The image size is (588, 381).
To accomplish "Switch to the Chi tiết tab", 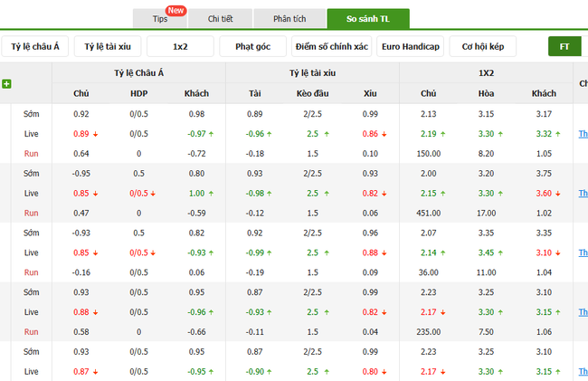I will [x=220, y=19].
